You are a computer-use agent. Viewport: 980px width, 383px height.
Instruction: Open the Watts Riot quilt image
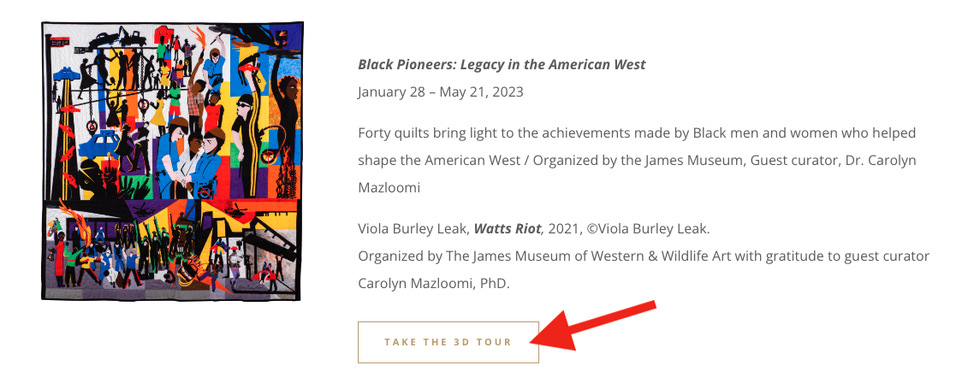click(171, 161)
